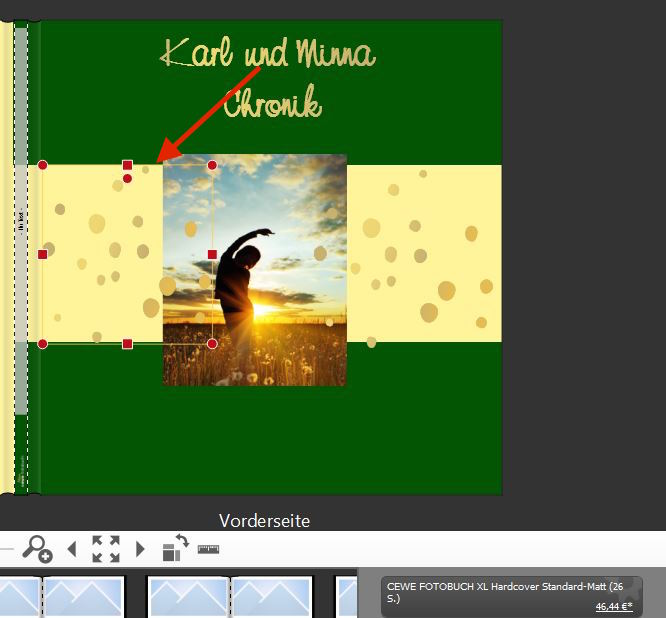This screenshot has width=666, height=618.
Task: Click the CEWE FOTOBUCH XL product info box
Action: coord(511,592)
